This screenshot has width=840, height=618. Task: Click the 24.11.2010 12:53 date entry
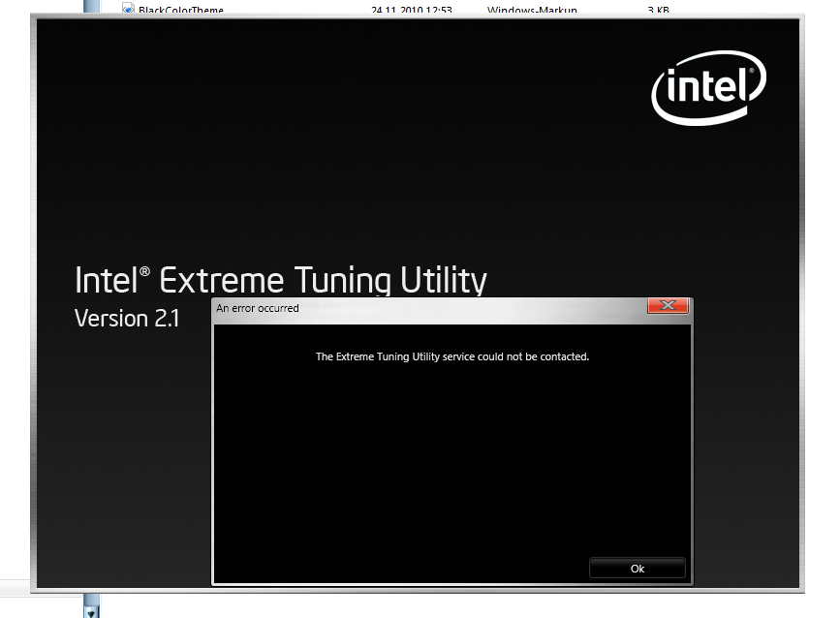pos(411,11)
